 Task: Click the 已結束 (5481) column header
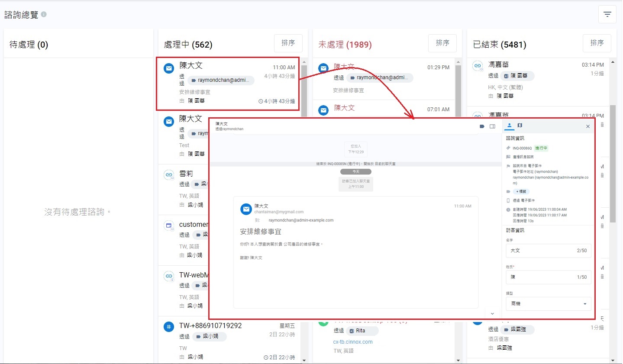[x=500, y=45]
